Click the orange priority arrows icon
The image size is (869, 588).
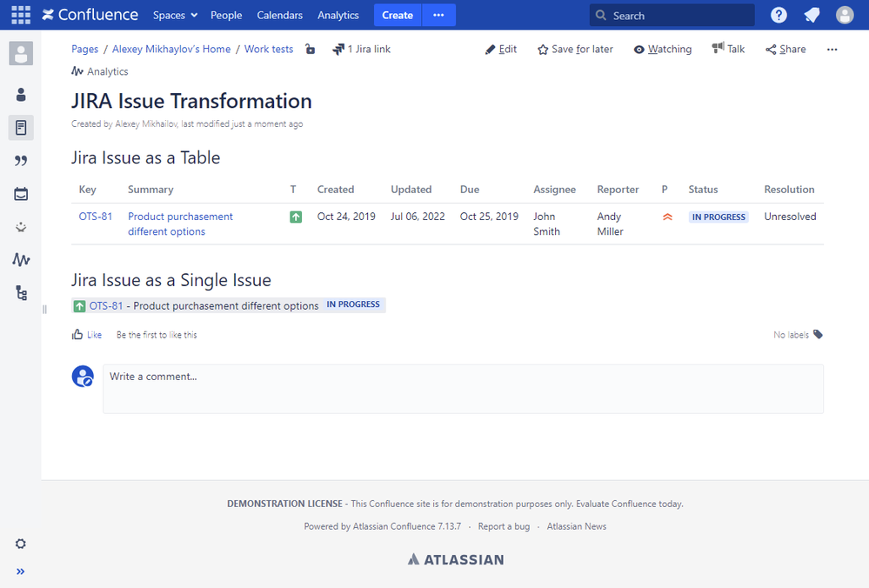click(x=667, y=217)
